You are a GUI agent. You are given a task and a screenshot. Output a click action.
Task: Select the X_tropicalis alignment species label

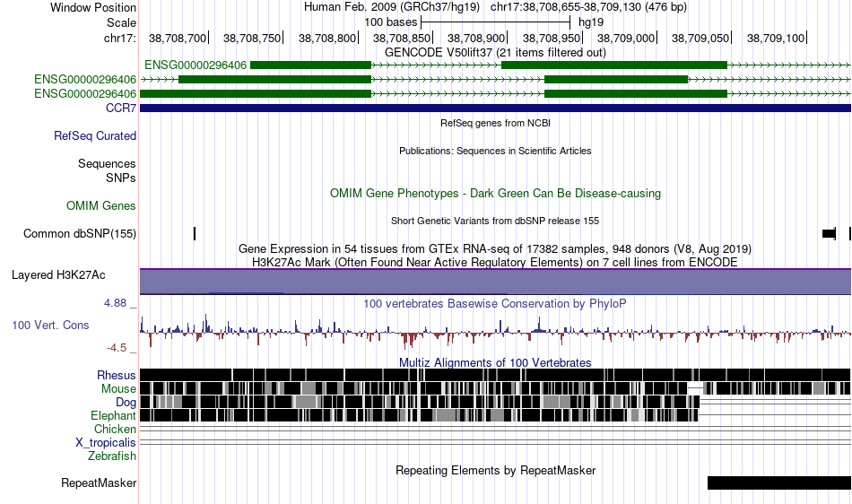click(106, 443)
